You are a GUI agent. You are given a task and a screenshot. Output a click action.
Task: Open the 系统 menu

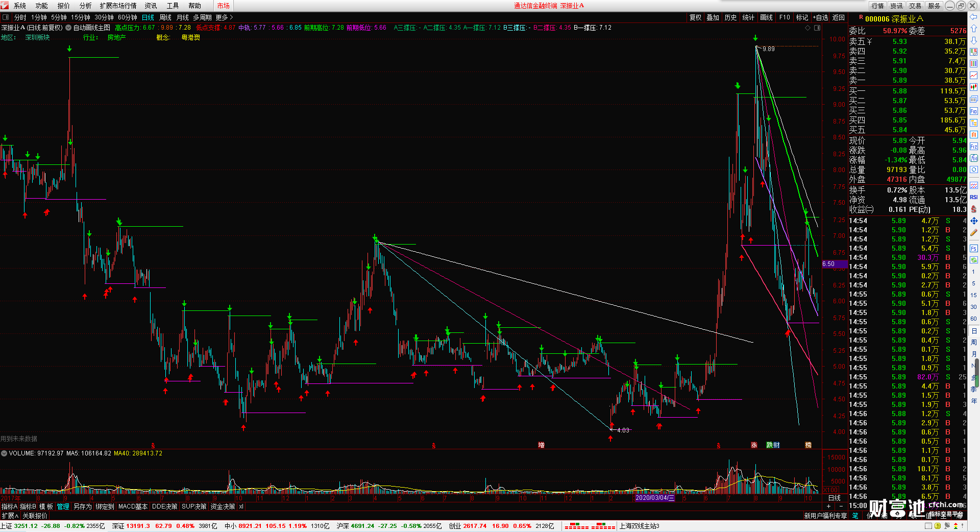coord(20,6)
